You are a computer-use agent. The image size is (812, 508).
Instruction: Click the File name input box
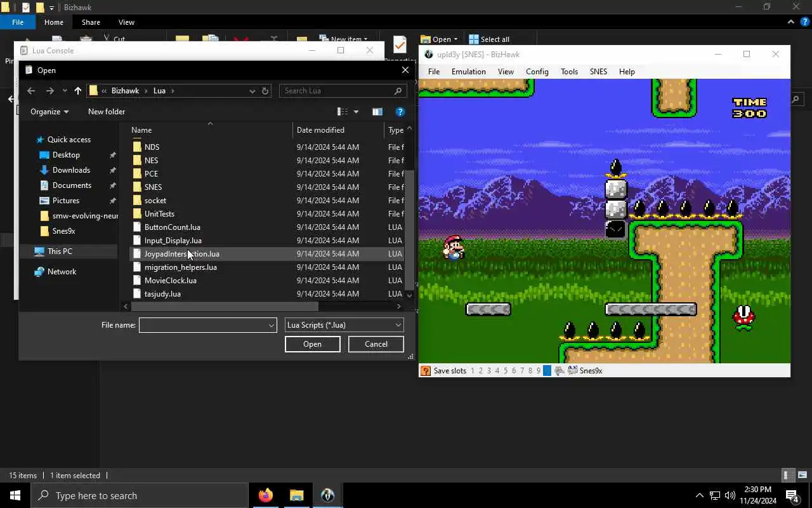[203, 325]
